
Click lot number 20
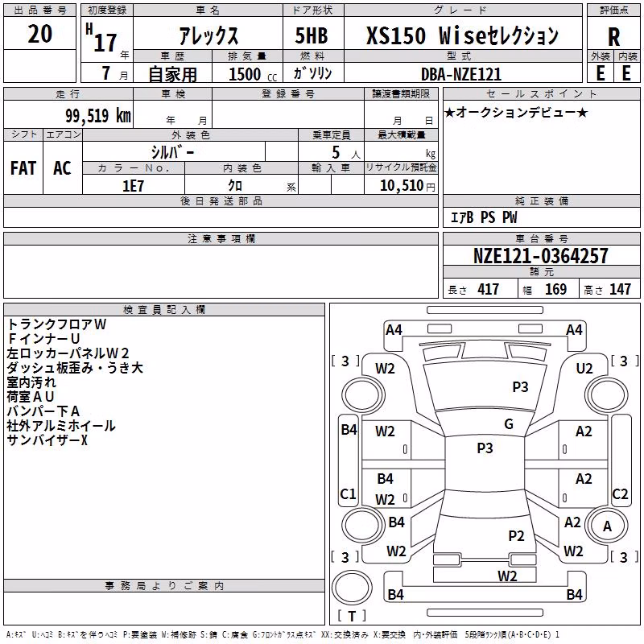point(39,34)
